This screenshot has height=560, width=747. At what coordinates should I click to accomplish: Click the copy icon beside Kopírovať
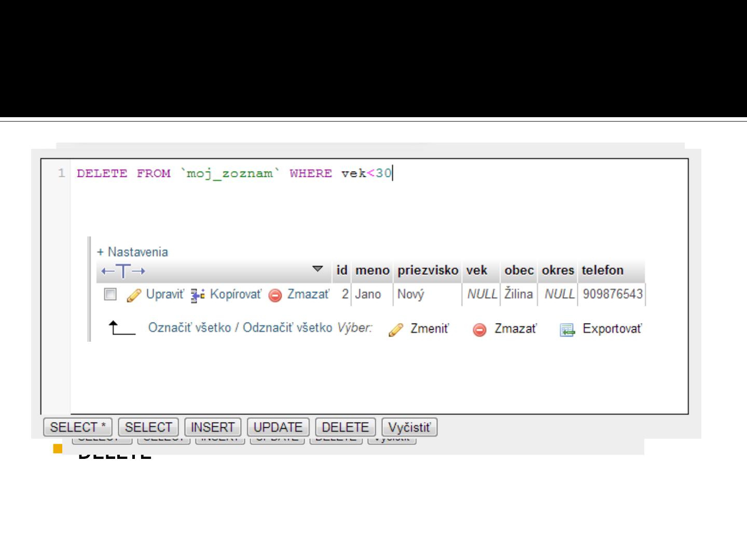198,295
